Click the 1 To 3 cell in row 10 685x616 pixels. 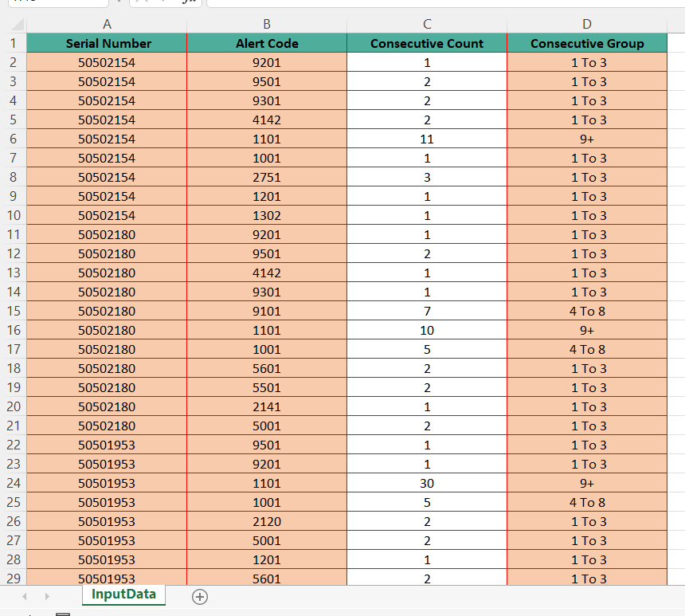click(x=587, y=215)
